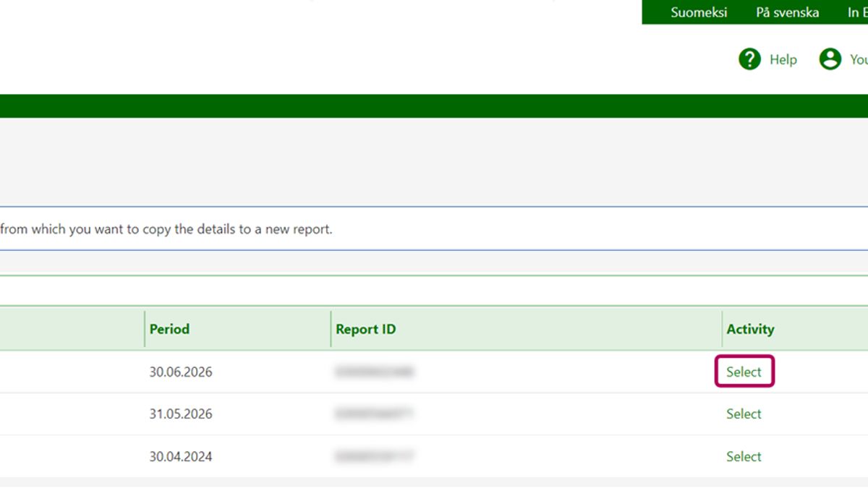Open the user profile icon
The height and width of the screenshot is (488, 868).
tap(830, 59)
